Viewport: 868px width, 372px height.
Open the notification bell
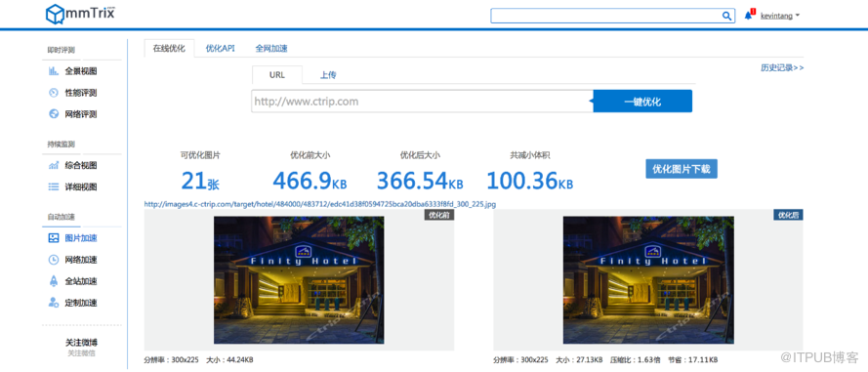pyautogui.click(x=749, y=15)
